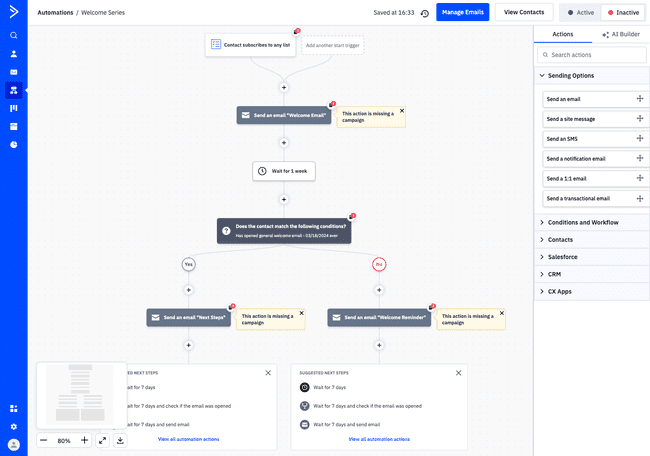
Task: Select the Actions tab
Action: pos(562,34)
